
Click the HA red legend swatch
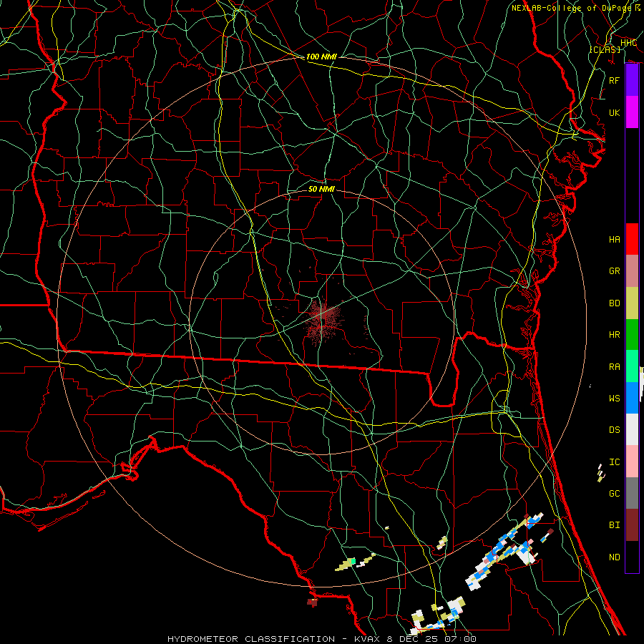[632, 239]
